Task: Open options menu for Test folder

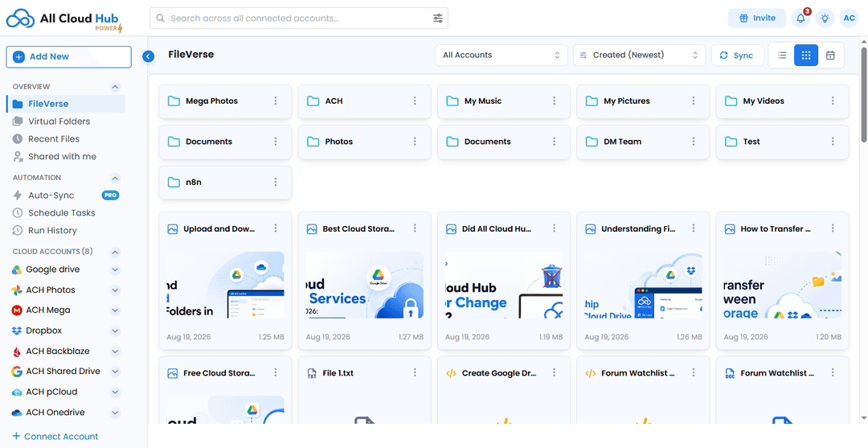Action: point(833,142)
